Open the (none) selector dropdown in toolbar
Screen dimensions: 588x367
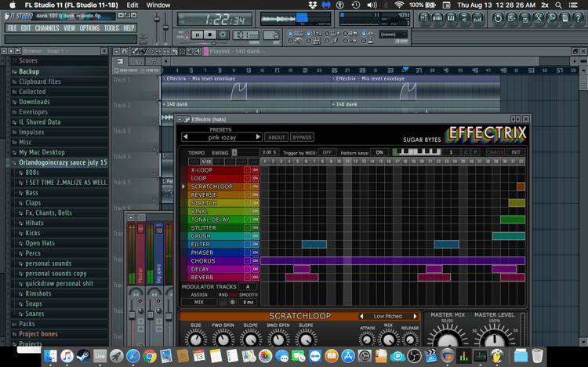(x=394, y=35)
